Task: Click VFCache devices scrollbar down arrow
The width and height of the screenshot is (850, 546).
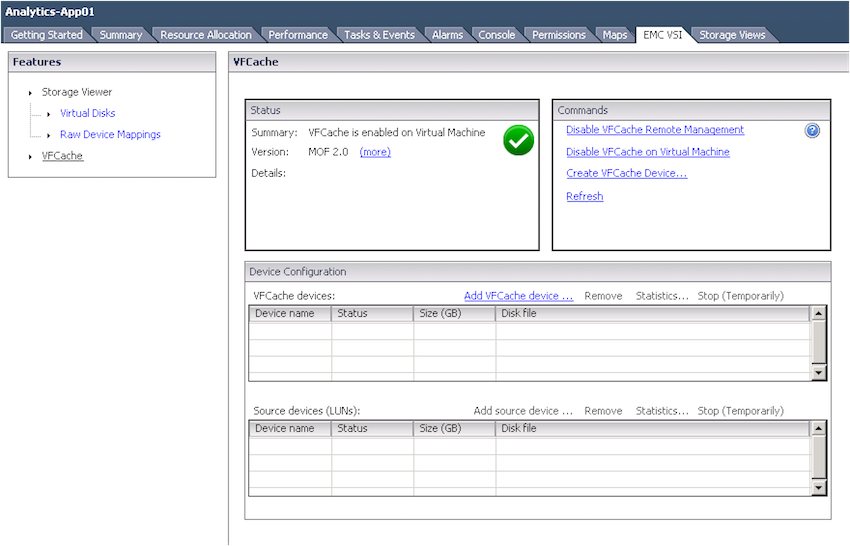Action: tap(818, 372)
